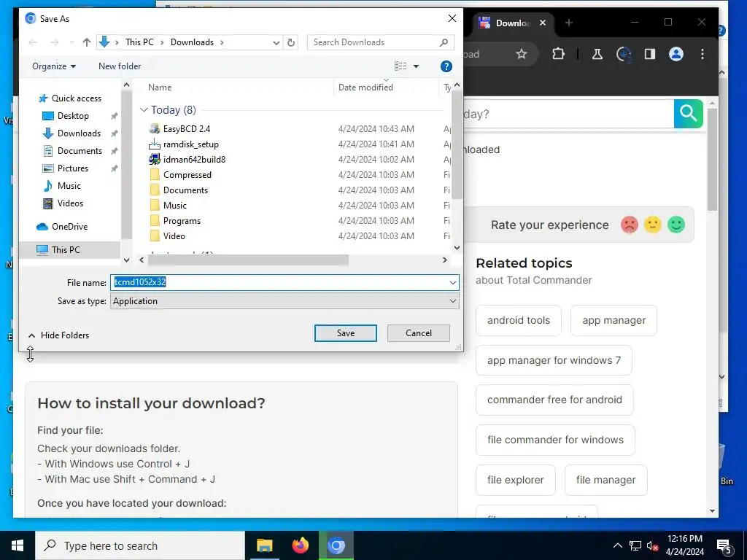Open the File name history dropdown

pos(452,282)
